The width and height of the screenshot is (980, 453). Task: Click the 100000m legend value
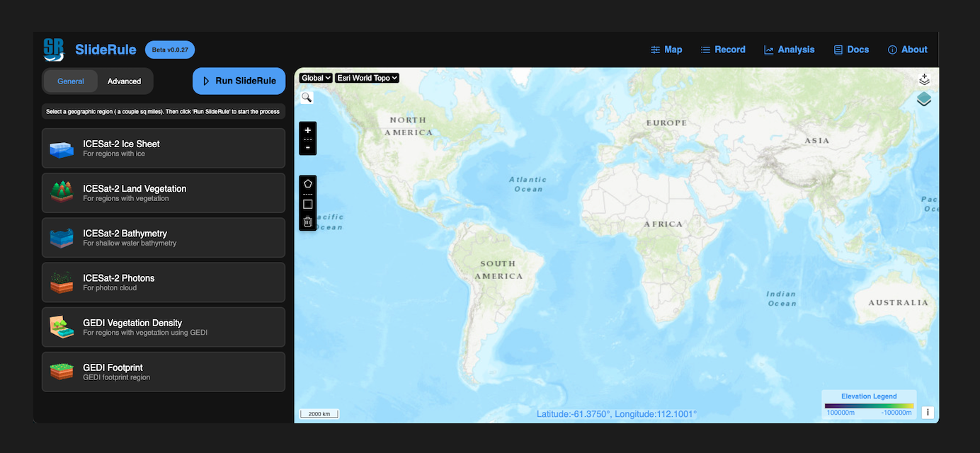(x=840, y=413)
